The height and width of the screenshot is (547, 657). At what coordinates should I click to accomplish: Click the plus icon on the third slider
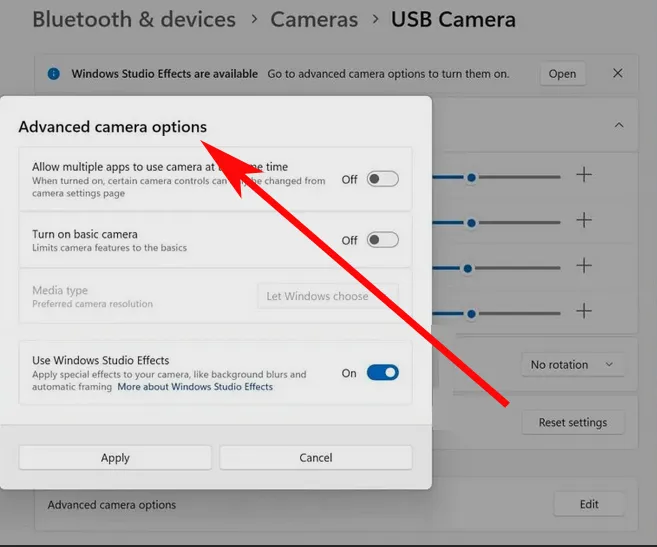pos(584,266)
